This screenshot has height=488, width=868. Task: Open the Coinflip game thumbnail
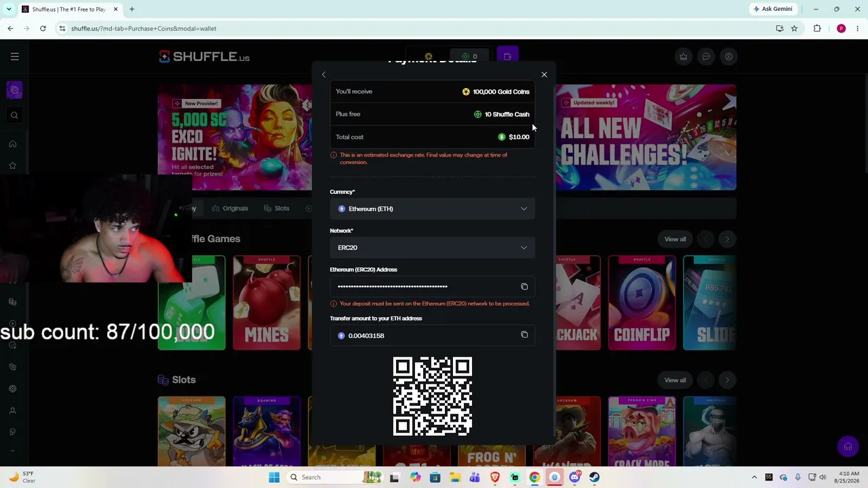pos(642,303)
